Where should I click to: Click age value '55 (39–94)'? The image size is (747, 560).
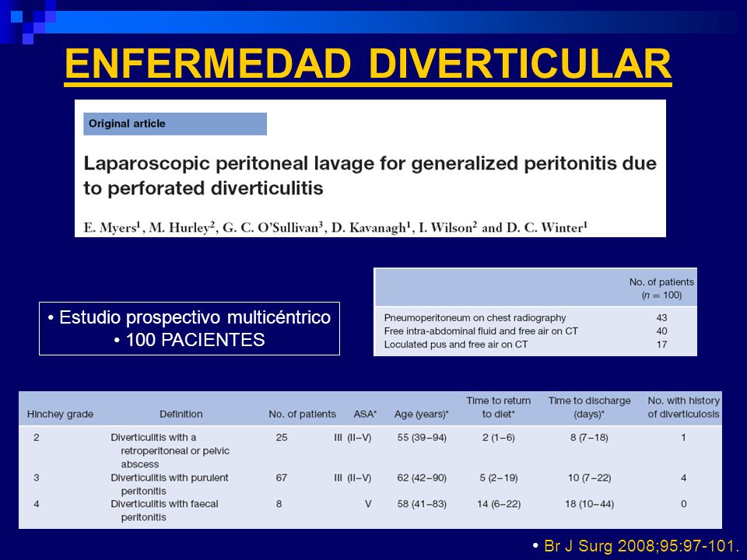(422, 438)
